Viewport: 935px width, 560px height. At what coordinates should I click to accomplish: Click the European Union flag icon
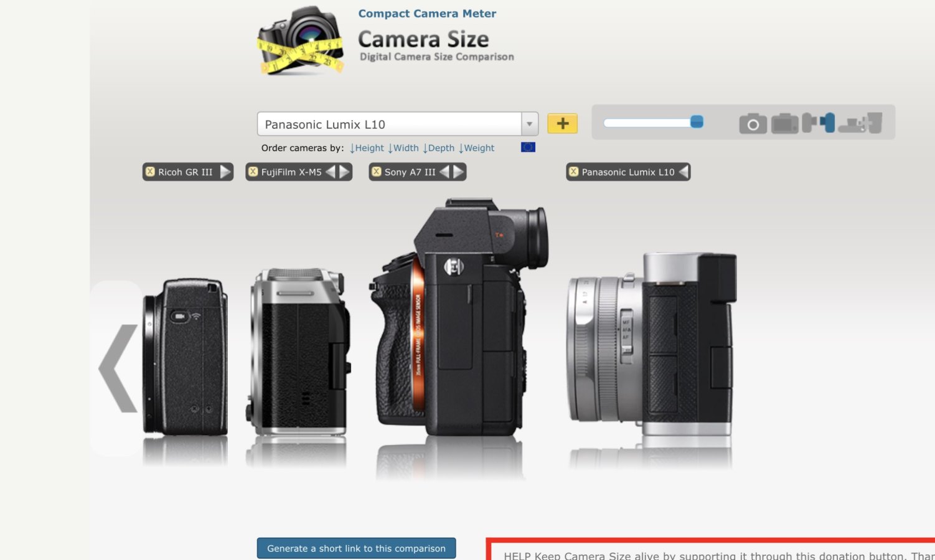pyautogui.click(x=528, y=147)
